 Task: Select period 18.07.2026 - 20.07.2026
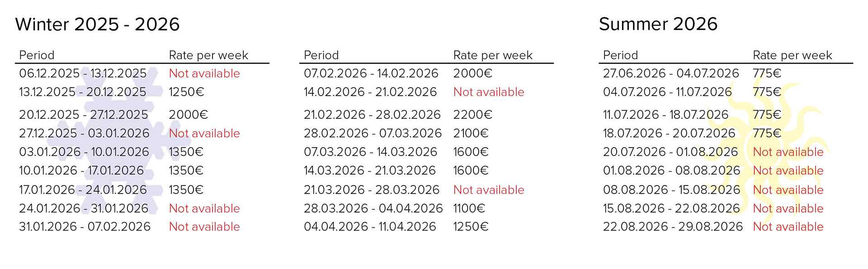pos(669,134)
